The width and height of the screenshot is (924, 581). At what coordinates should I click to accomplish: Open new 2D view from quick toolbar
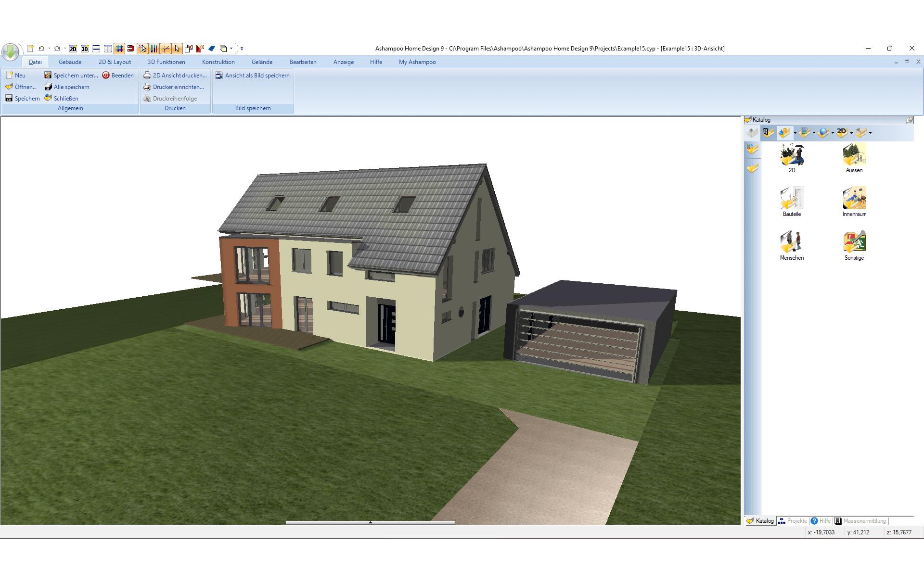(x=73, y=49)
